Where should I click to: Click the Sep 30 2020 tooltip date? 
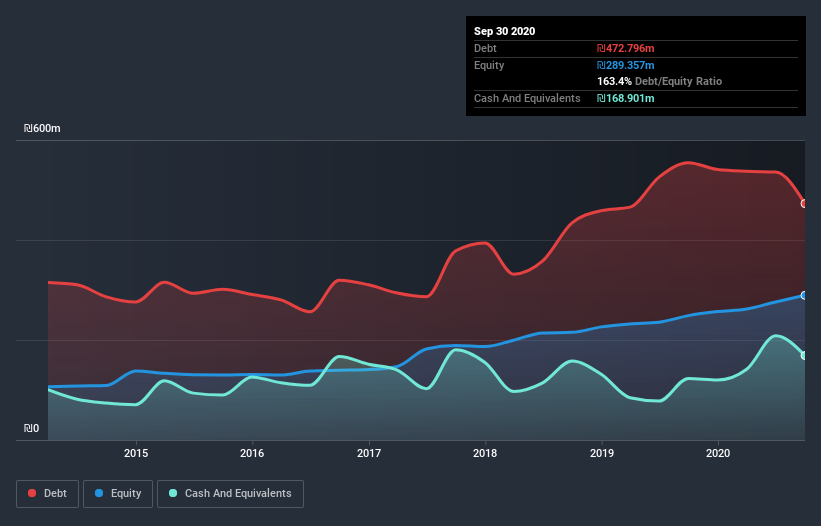click(505, 31)
